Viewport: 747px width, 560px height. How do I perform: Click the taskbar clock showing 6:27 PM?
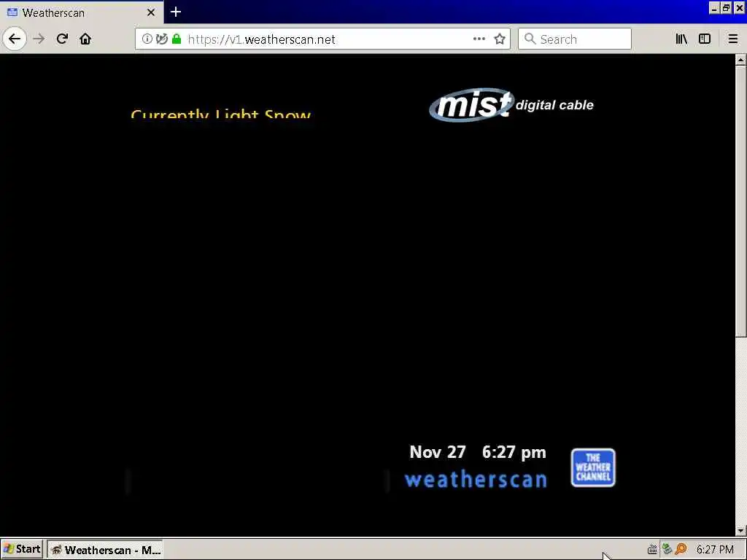pyautogui.click(x=715, y=550)
